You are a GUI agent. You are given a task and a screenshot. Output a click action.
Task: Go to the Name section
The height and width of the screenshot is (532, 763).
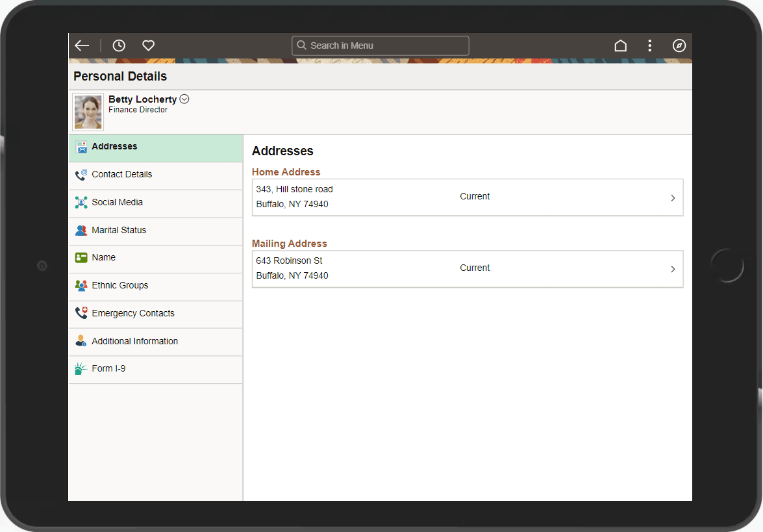click(156, 259)
